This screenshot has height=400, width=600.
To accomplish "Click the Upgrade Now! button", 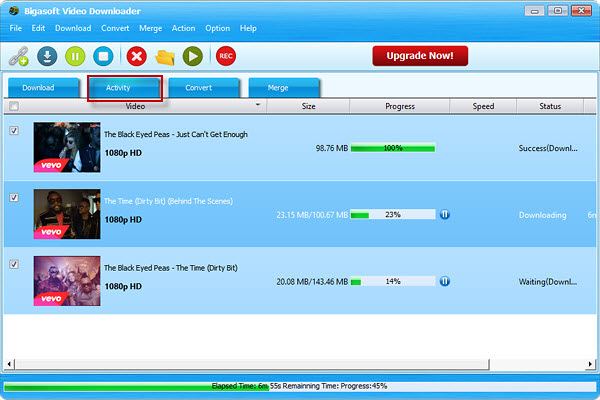I will 420,56.
